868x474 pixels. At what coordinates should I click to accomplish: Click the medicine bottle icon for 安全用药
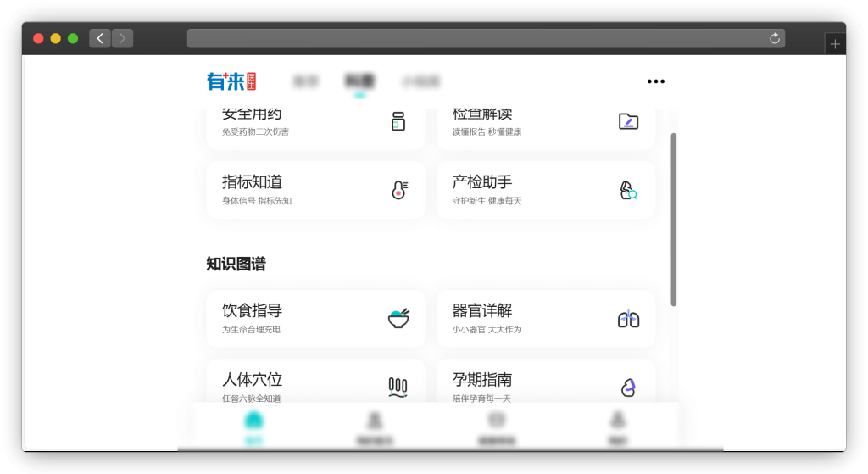coord(398,120)
